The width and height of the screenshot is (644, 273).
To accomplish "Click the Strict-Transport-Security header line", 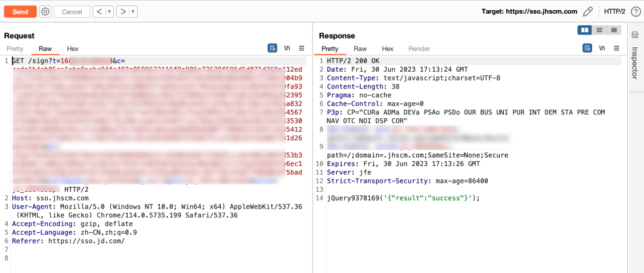I will pyautogui.click(x=407, y=181).
